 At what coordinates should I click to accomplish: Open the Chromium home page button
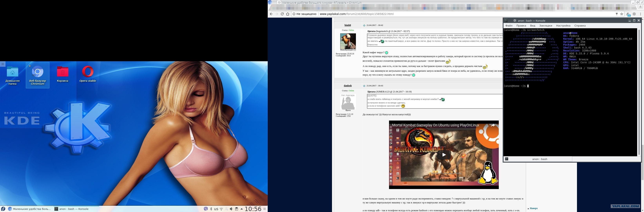pos(288,14)
